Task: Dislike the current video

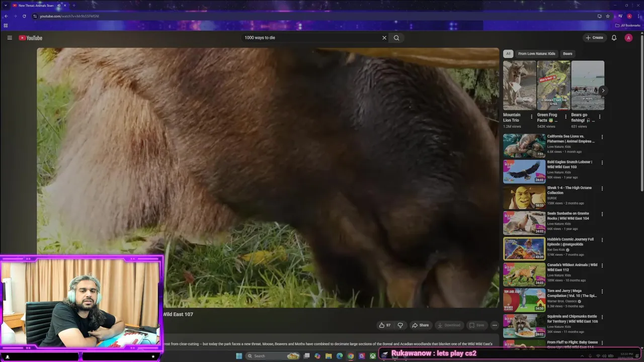Action: click(x=400, y=325)
